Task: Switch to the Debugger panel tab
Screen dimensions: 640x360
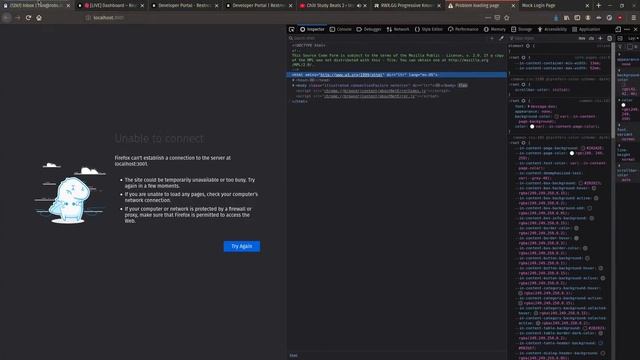Action: click(x=369, y=29)
